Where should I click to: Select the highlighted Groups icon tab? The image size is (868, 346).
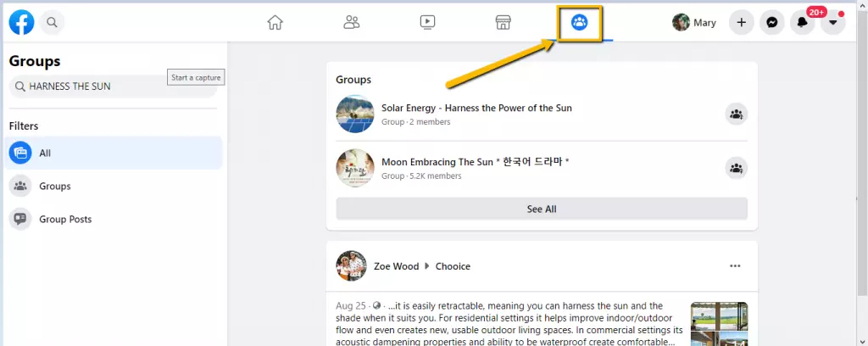pos(580,23)
